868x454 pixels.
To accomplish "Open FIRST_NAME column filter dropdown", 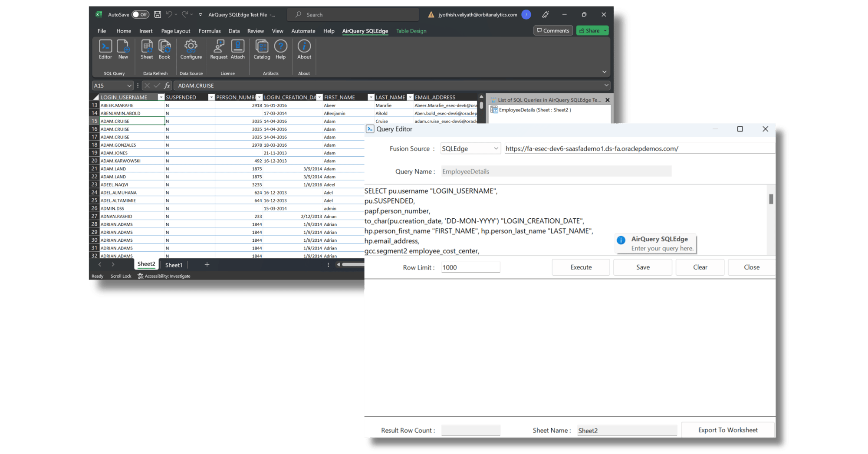I will [x=371, y=97].
